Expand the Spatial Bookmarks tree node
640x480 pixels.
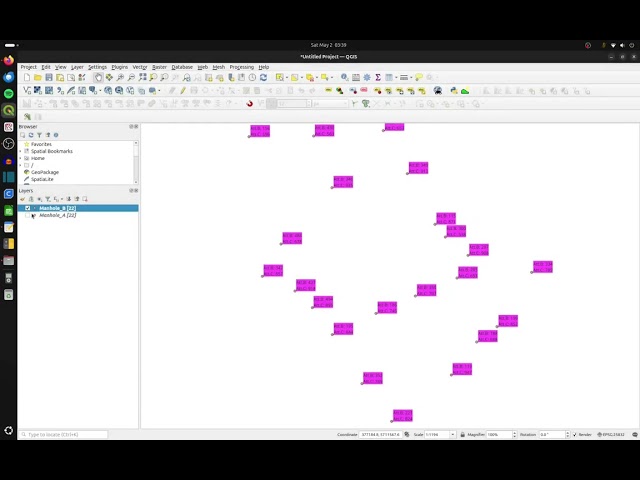(20, 151)
